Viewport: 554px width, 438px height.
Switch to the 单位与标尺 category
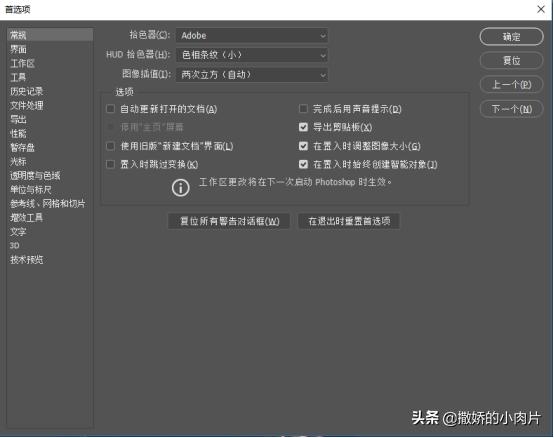click(x=31, y=190)
